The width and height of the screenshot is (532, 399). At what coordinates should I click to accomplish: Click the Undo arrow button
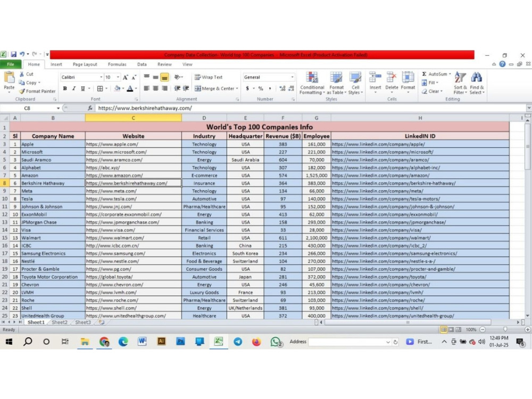pyautogui.click(x=22, y=54)
